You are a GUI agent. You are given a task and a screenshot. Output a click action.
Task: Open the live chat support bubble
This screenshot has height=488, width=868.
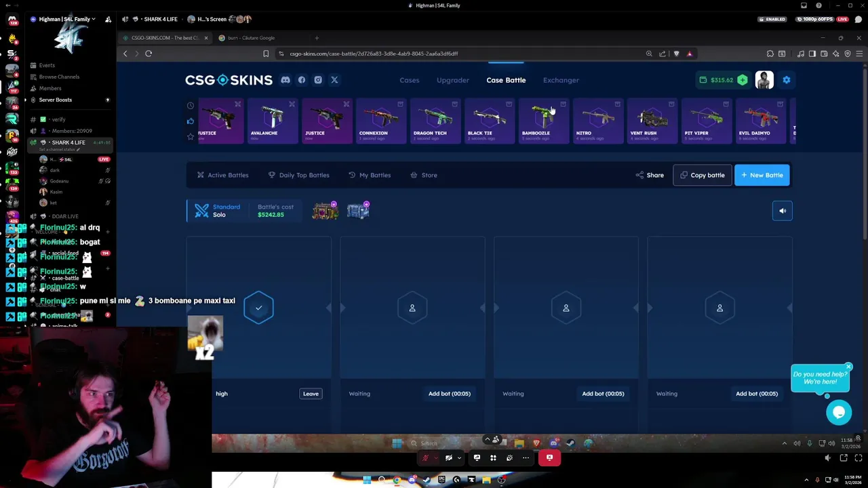point(839,412)
